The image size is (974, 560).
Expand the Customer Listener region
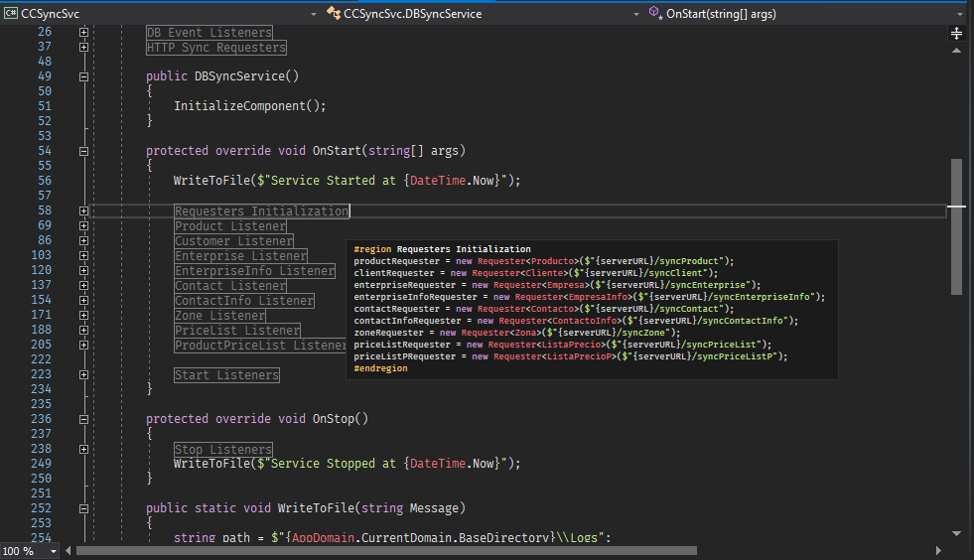pyautogui.click(x=83, y=240)
